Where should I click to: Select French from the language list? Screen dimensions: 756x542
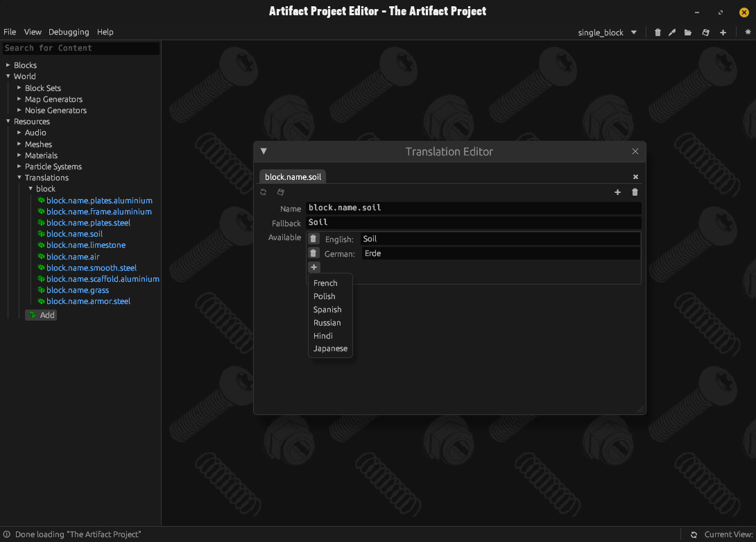point(325,283)
